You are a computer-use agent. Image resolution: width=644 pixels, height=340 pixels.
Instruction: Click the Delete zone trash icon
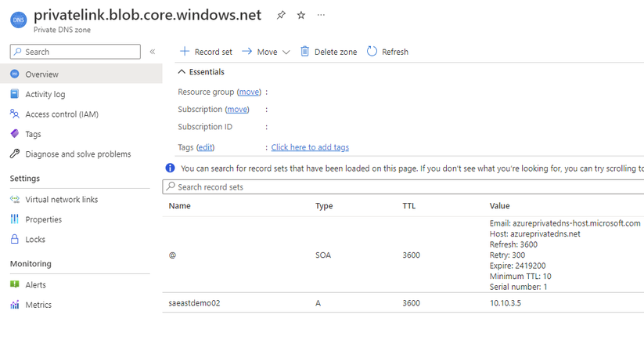[x=304, y=52]
